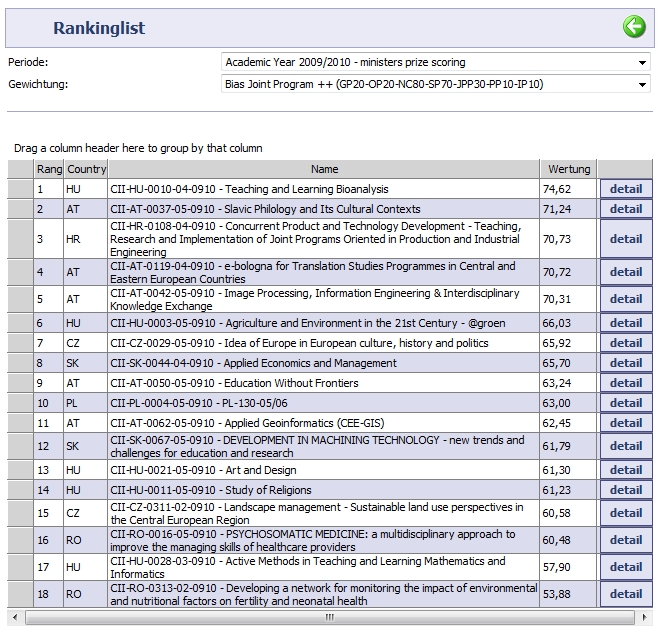The height and width of the screenshot is (640, 663).
Task: Open detail for PL-130-05/06 row
Action: [x=626, y=403]
